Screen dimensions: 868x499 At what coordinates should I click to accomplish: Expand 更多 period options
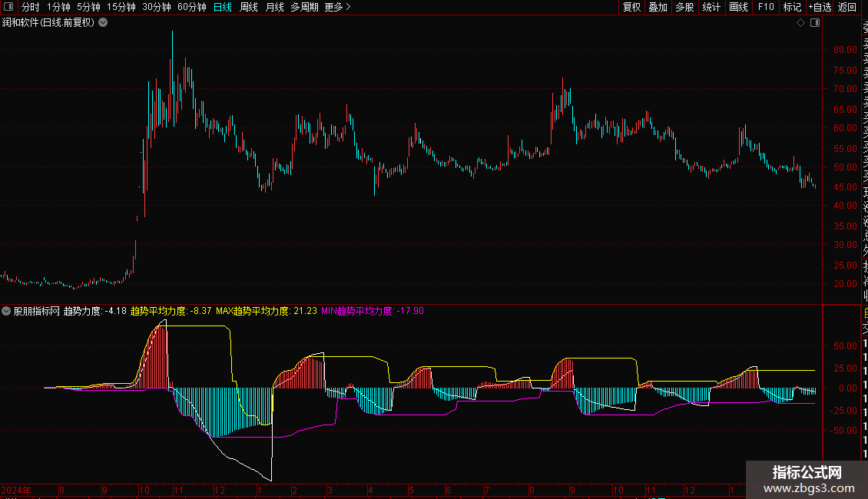(337, 7)
